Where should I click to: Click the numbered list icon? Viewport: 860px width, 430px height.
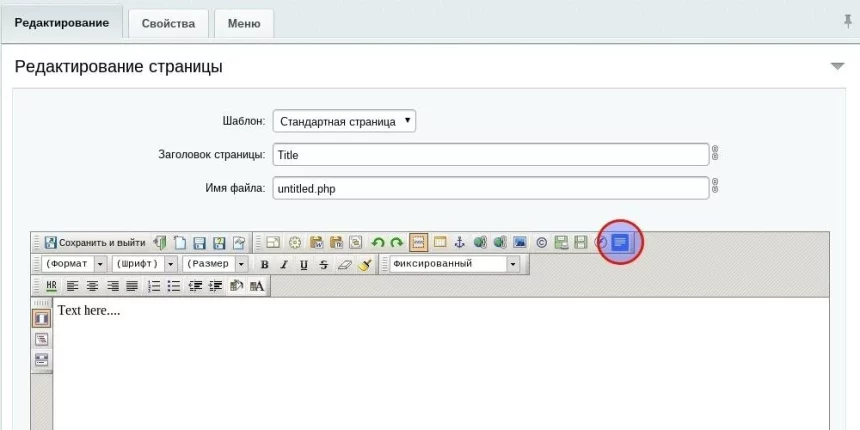[x=154, y=286]
